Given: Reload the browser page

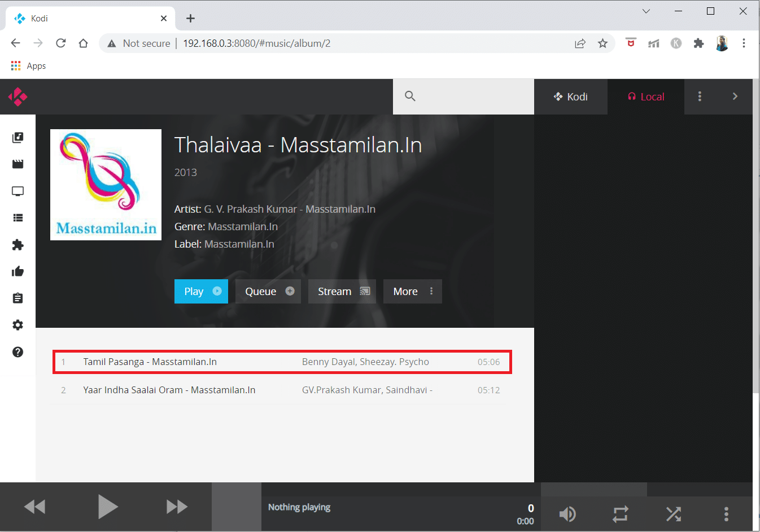Looking at the screenshot, I should pos(60,43).
